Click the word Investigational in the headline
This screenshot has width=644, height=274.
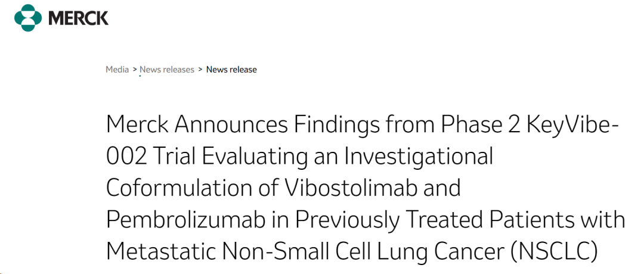point(419,156)
